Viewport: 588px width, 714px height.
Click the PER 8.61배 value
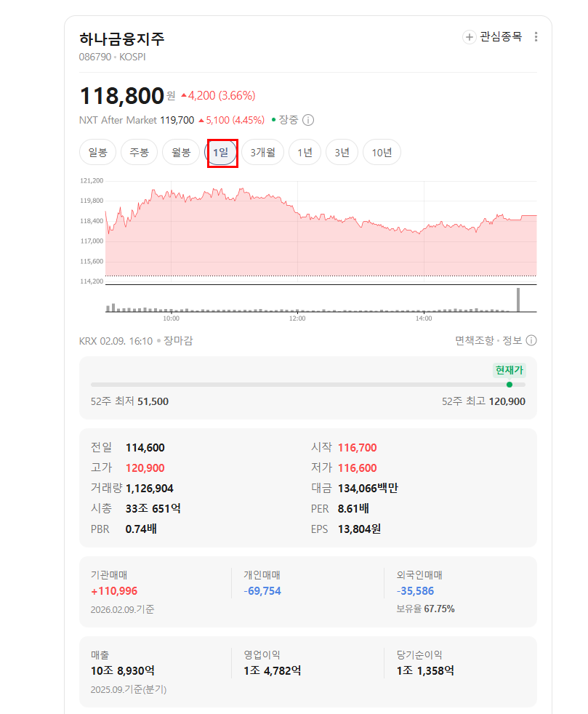[353, 509]
